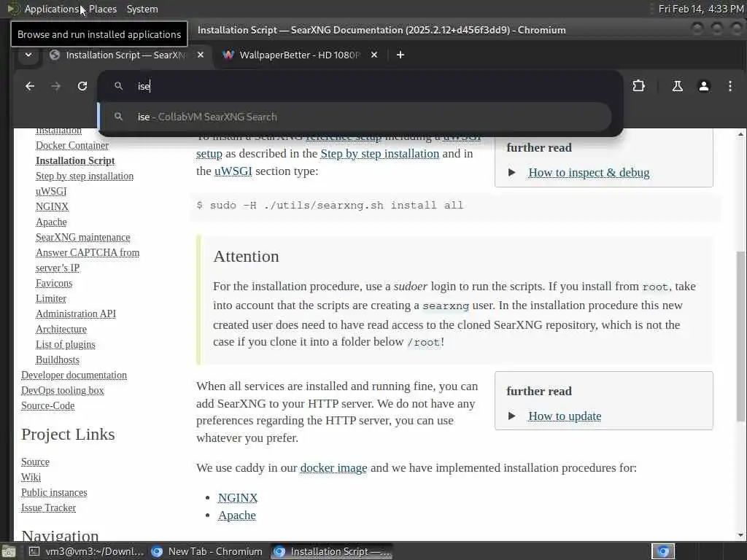Open the System menu
This screenshot has width=747, height=560.
coord(142,9)
